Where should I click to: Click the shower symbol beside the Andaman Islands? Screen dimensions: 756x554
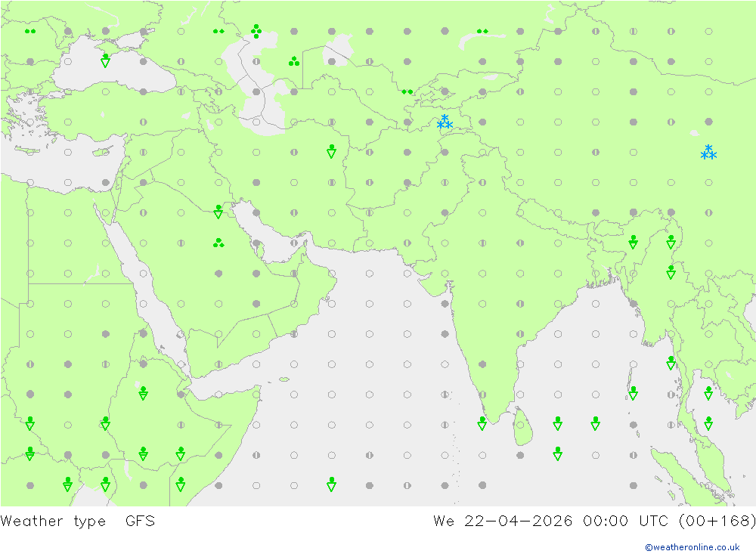click(633, 394)
